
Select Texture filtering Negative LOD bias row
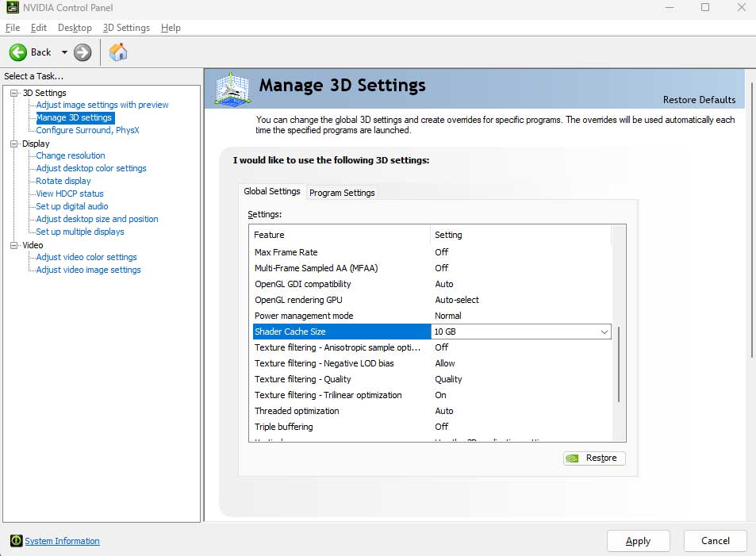click(432, 363)
